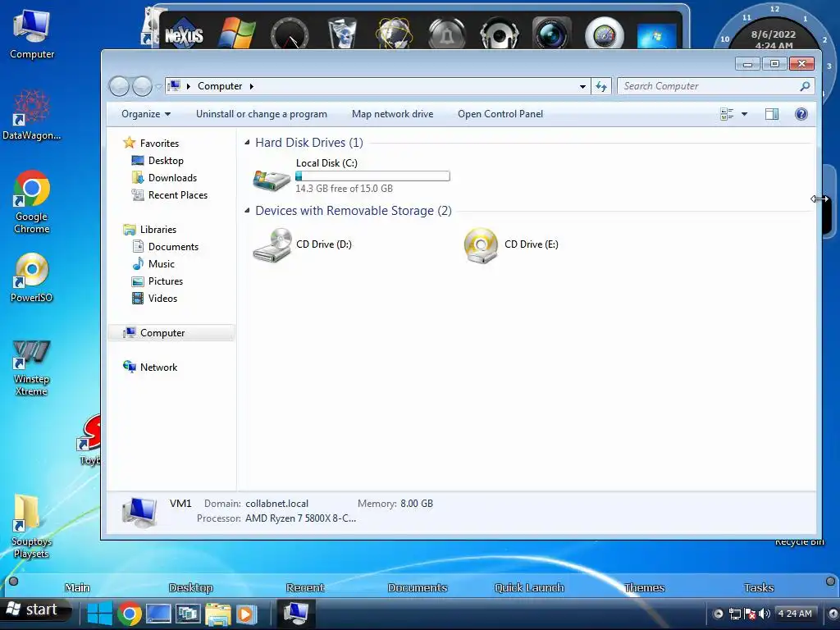840x630 pixels.
Task: Click volume speaker icon in system tray
Action: [x=765, y=614]
